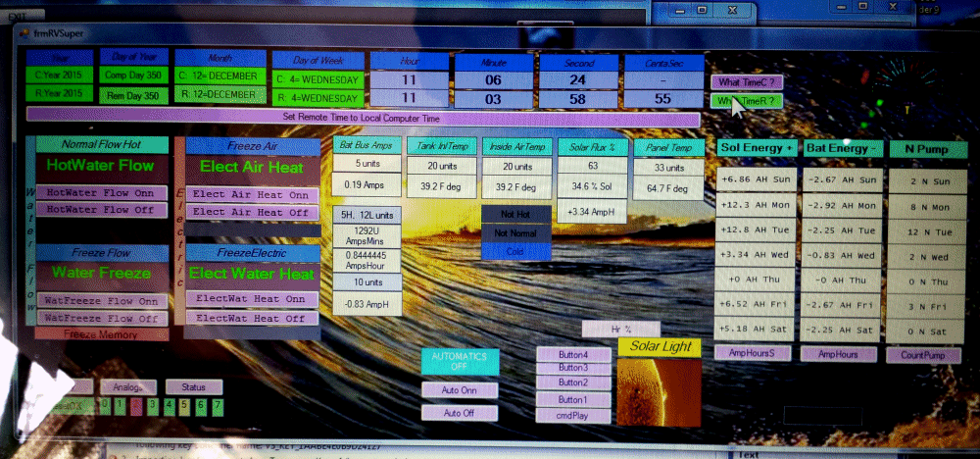Image resolution: width=980 pixels, height=459 pixels.
Task: Click WatFreeze Flow Off
Action: click(101, 318)
